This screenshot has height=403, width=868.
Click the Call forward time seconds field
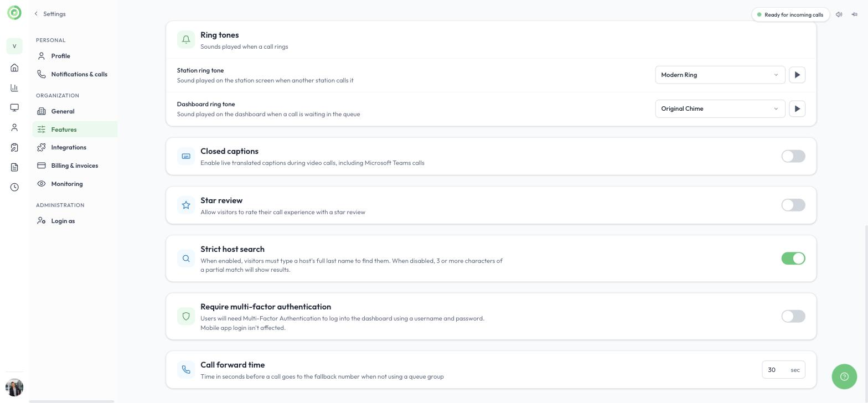pyautogui.click(x=783, y=370)
